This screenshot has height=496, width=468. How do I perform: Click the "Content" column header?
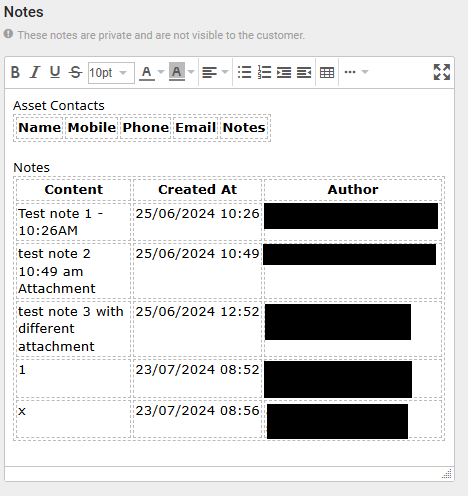[x=74, y=190]
